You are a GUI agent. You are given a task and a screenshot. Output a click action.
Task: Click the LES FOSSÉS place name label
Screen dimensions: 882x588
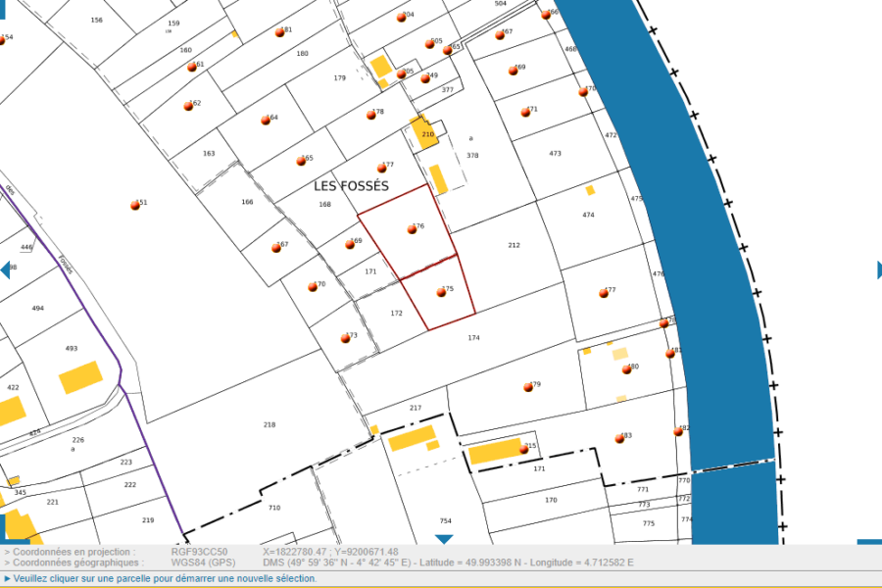[351, 186]
